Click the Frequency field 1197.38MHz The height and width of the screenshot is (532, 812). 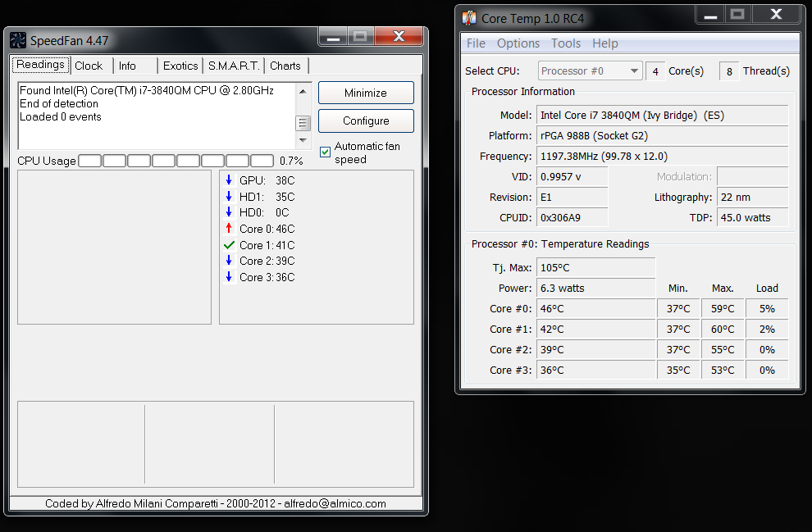pos(663,157)
